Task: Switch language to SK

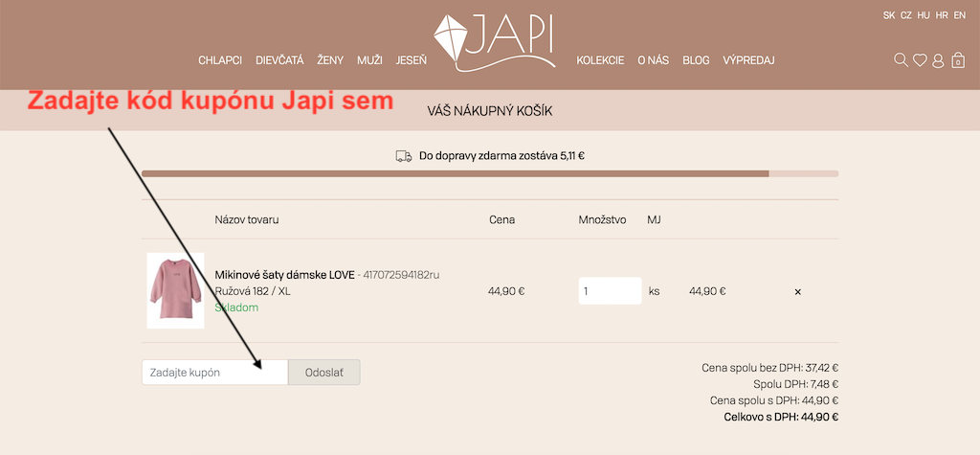Action: pos(889,15)
